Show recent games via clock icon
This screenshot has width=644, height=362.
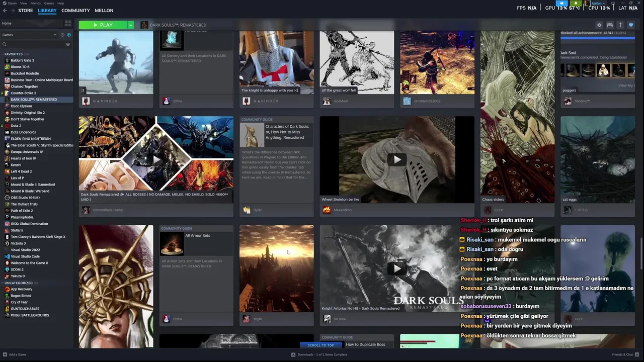point(62,35)
